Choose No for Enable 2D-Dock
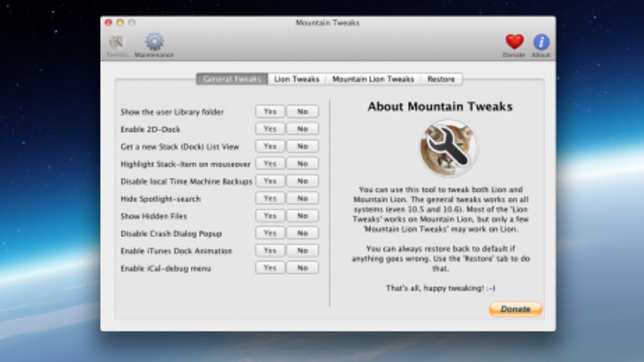Viewport: 644px width, 362px height. (x=302, y=129)
